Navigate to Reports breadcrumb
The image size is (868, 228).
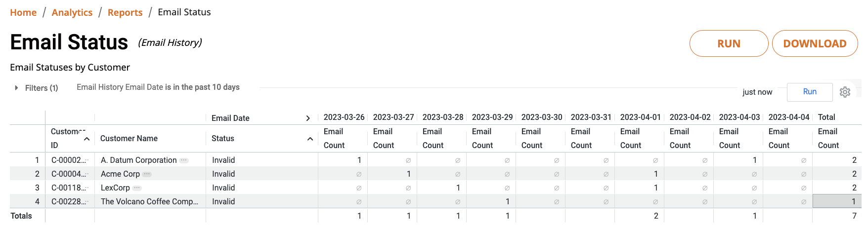click(125, 12)
